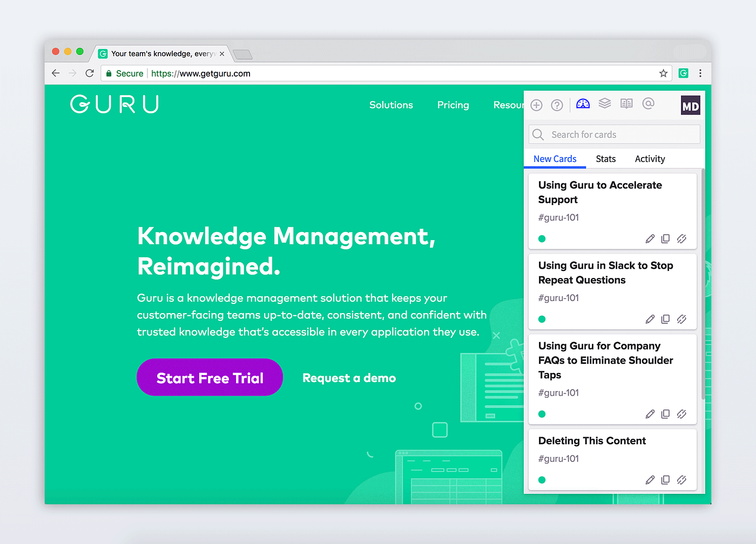Click the 'Knowledge Management, Reimagined.' headline
Image resolution: width=756 pixels, height=544 pixels.
286,251
